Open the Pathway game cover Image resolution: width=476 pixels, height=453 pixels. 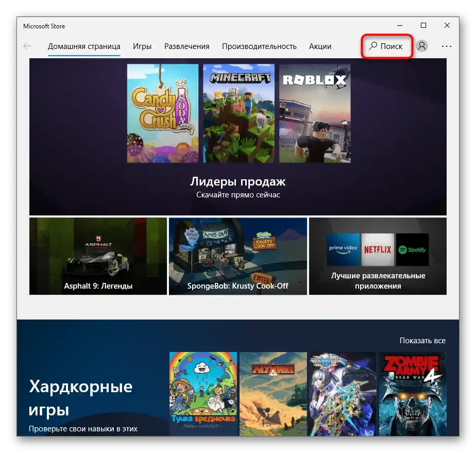[273, 394]
